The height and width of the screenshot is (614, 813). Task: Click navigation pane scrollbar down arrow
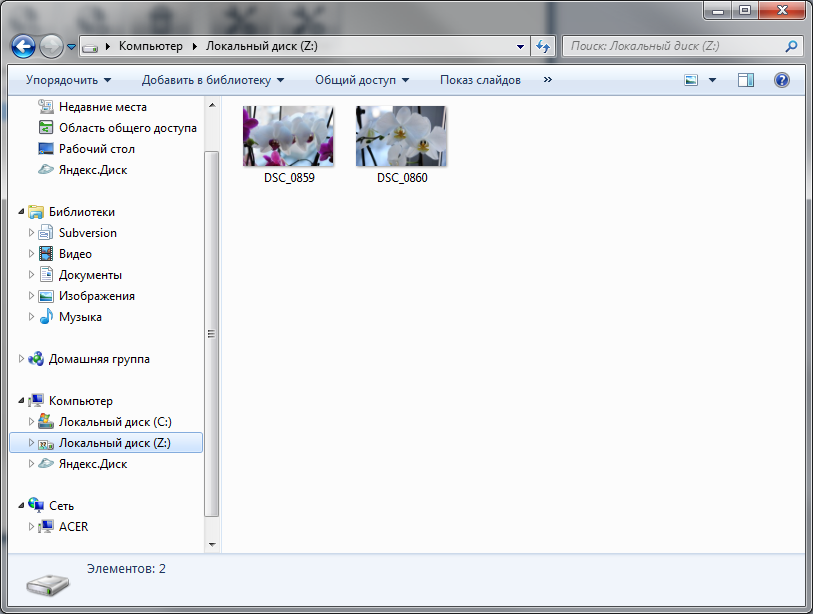coord(212,545)
